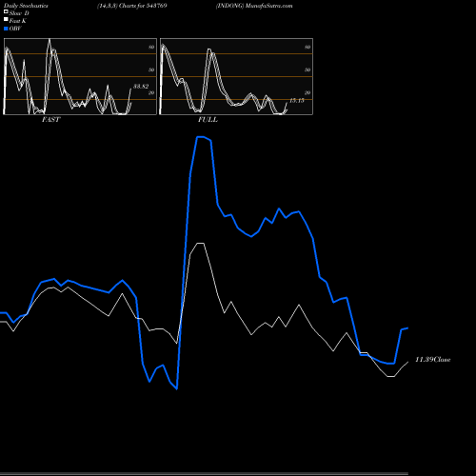
Task: Select the '(INDONG) MunafaSutra.com' text
Action: pyautogui.click(x=254, y=6)
